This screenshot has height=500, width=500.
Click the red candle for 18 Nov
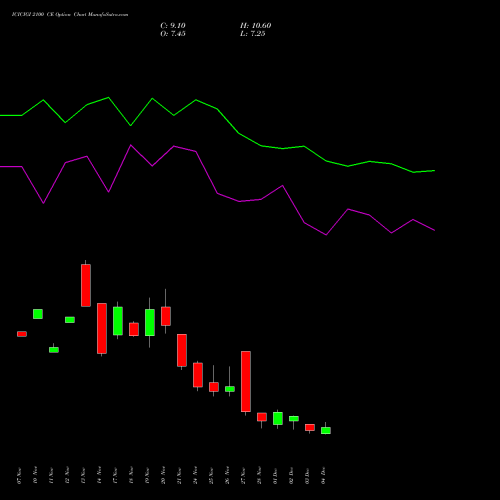pos(134,329)
